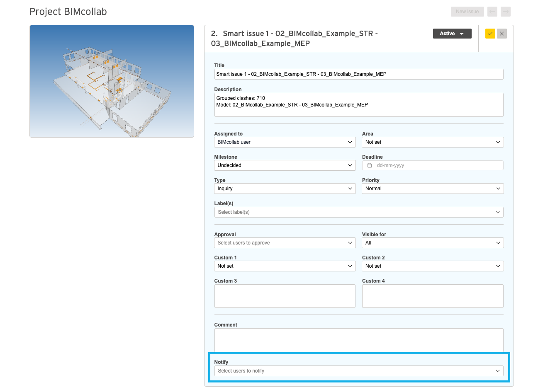Click into the Custom 4 text box
538x392 pixels.
(433, 296)
